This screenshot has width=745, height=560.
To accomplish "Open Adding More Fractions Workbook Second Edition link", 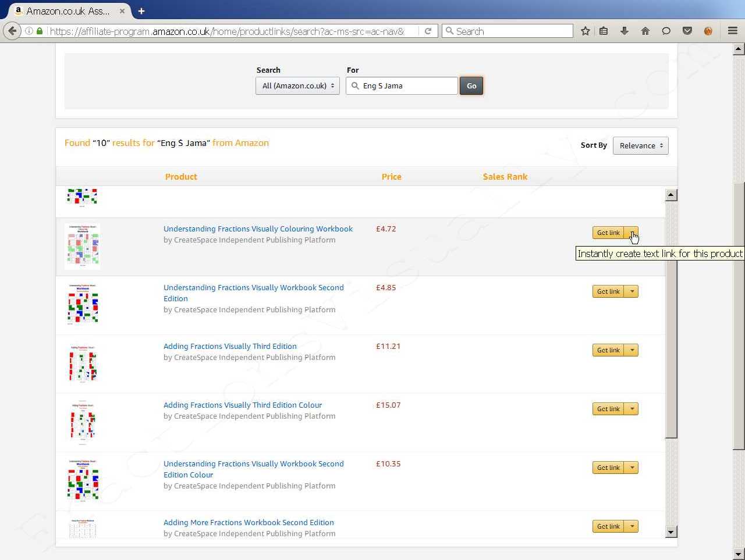I will [x=249, y=522].
